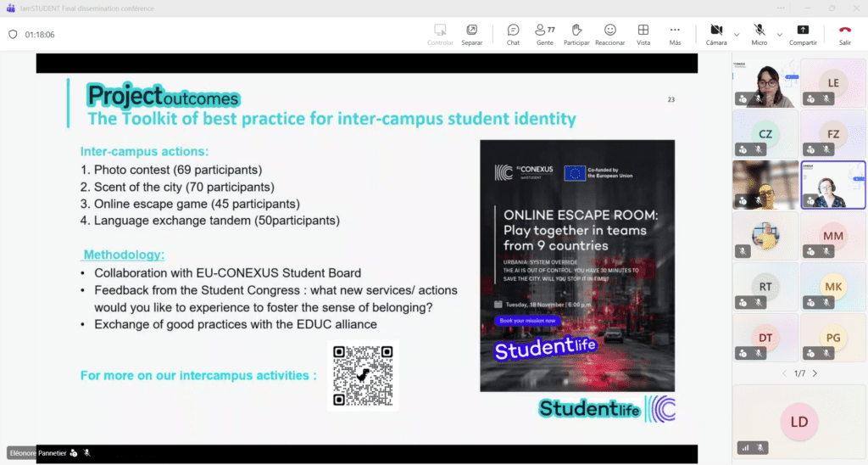
Task: Go to previous participants page arrow
Action: [784, 373]
